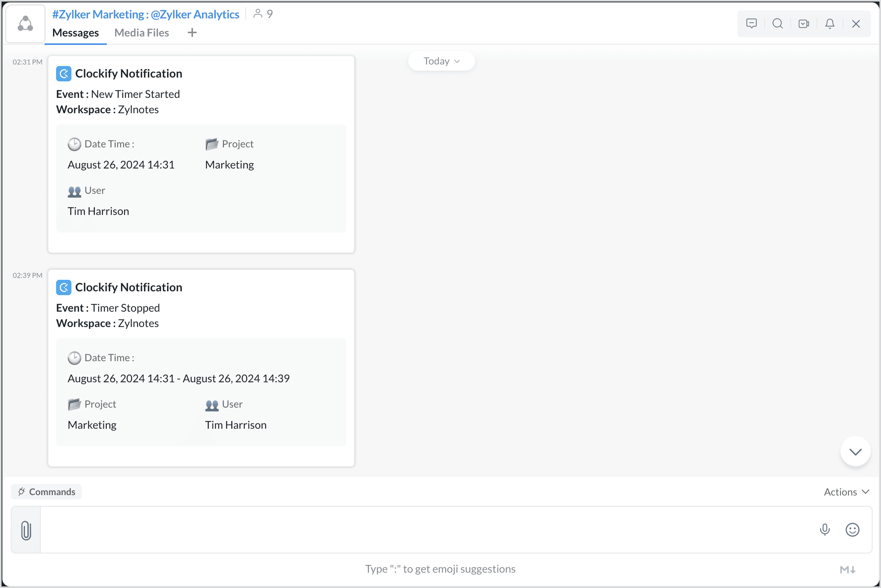Viewport: 881px width, 588px height.
Task: Toggle channel notifications with bell icon
Action: [x=830, y=24]
